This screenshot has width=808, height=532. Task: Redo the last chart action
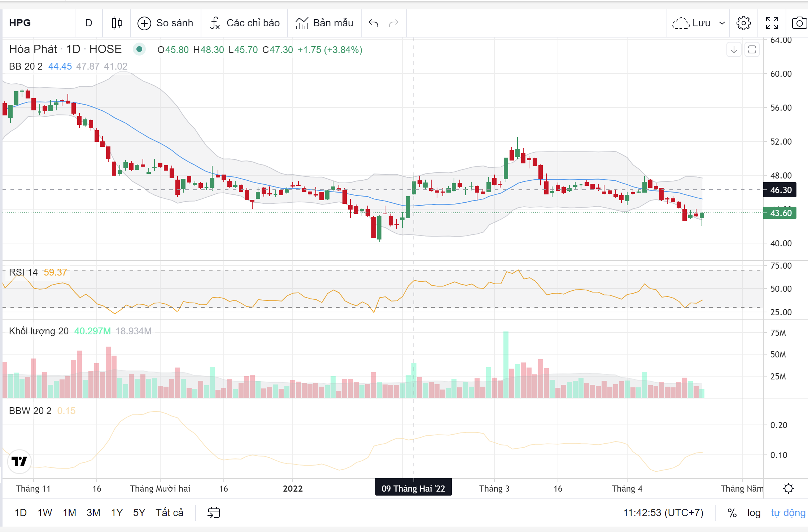click(394, 23)
